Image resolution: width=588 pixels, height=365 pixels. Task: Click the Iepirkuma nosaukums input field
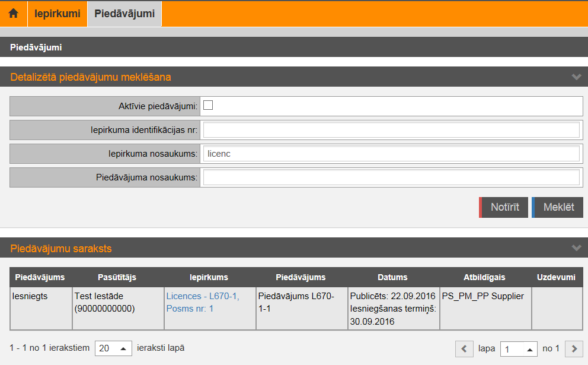point(391,154)
